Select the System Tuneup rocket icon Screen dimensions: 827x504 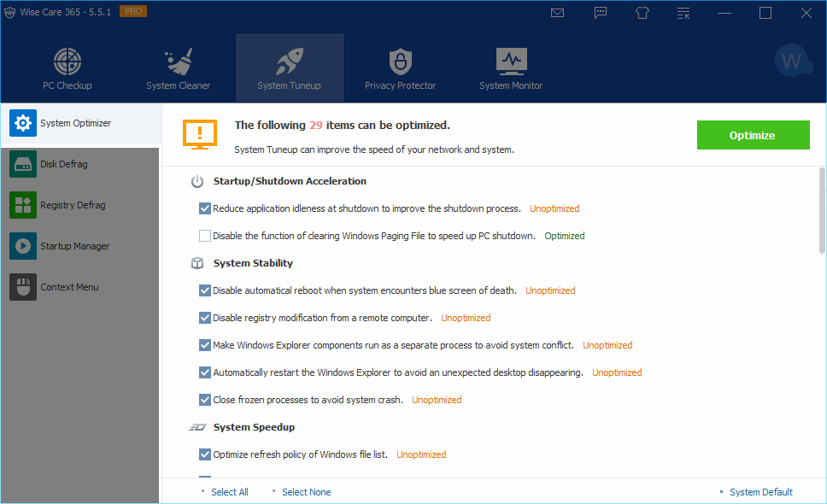tap(289, 62)
